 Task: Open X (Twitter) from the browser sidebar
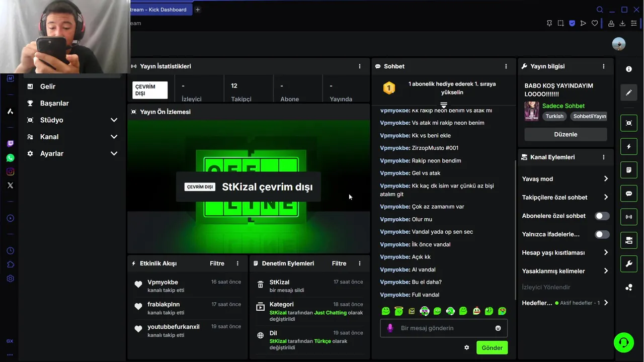pyautogui.click(x=10, y=186)
